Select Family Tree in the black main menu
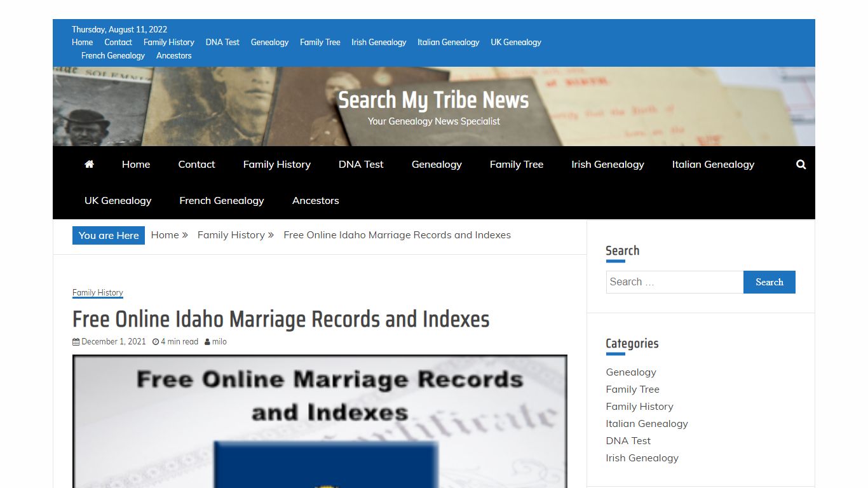This screenshot has height=488, width=868. pos(517,164)
